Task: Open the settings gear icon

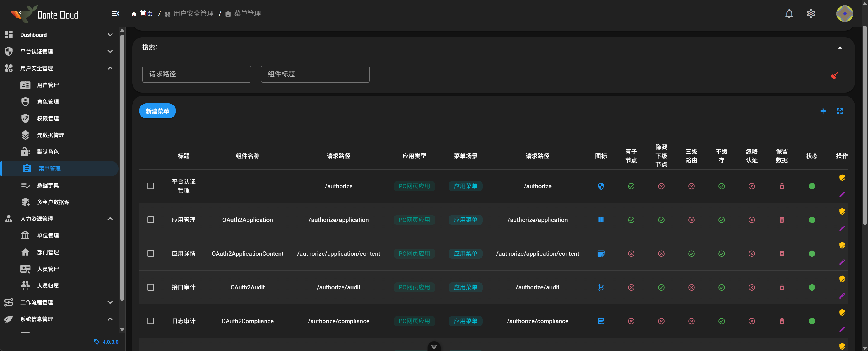Action: pos(811,13)
